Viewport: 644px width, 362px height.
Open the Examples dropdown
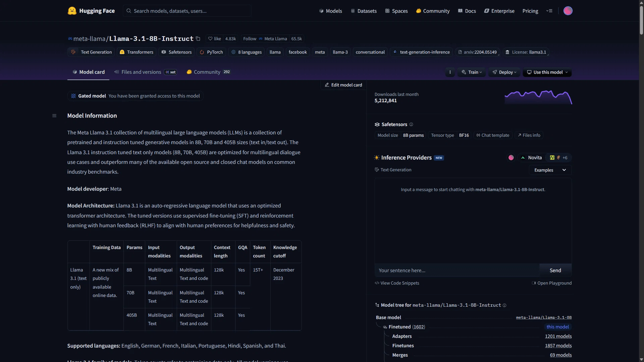coord(550,170)
